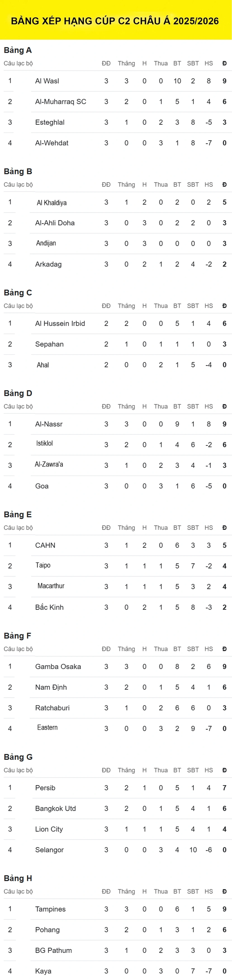This screenshot has height=980, width=232.
Task: Click the Persib team name
Action: 45,788
